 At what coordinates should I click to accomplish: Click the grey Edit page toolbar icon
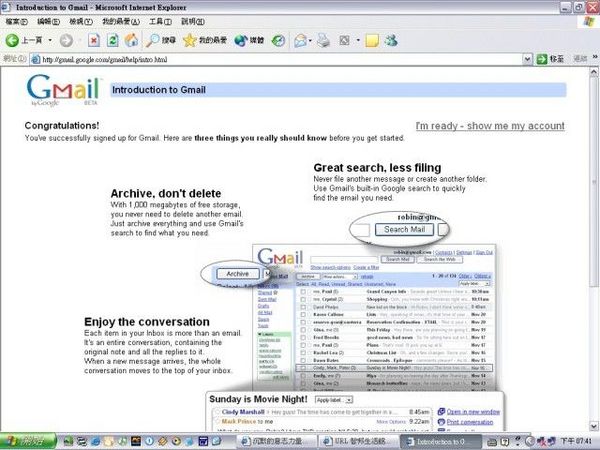click(x=344, y=40)
